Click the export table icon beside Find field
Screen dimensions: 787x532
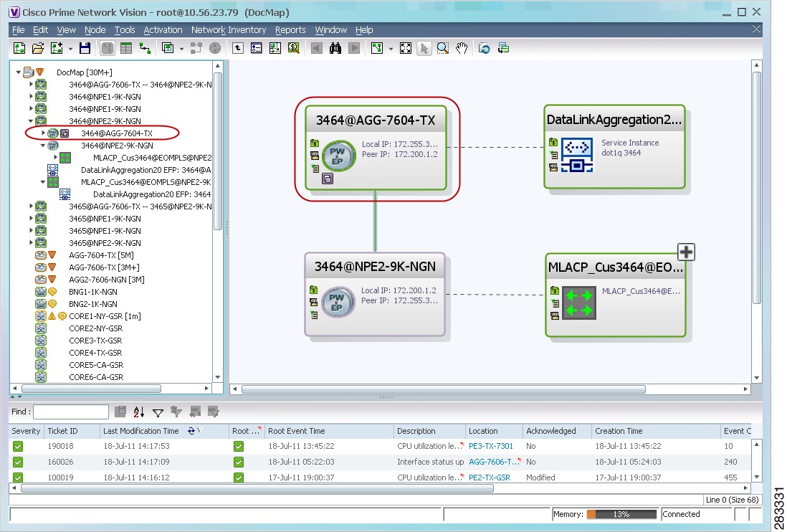click(120, 412)
